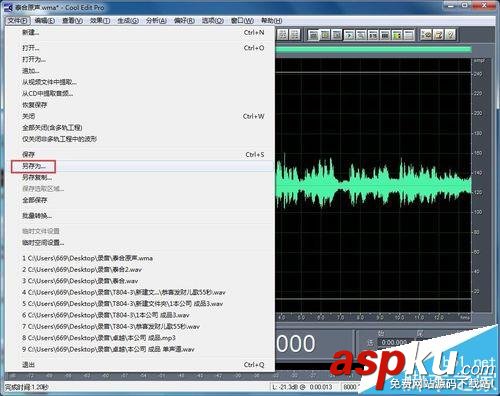
Task: Open recent file 4 in 新建文... folder
Action: (x=140, y=292)
